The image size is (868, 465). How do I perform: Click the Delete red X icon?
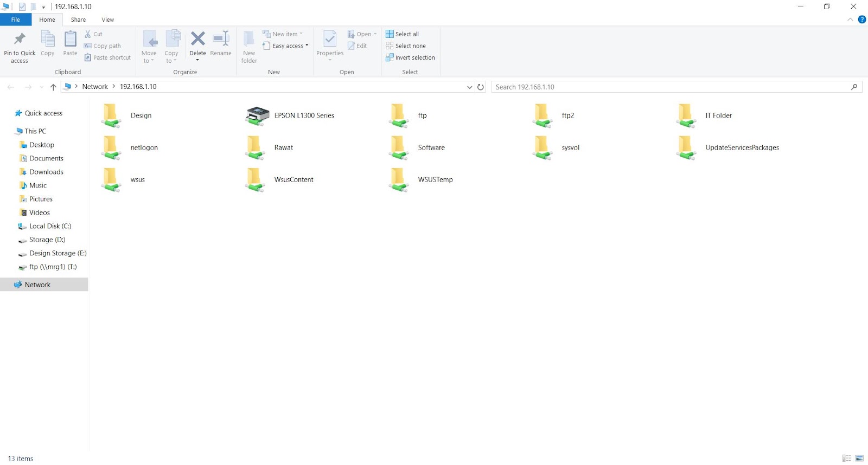click(x=198, y=38)
